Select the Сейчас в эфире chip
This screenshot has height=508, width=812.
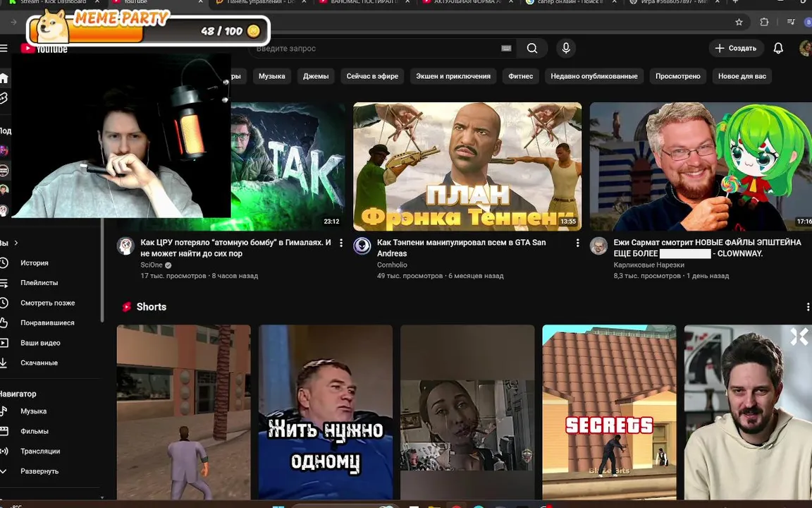pyautogui.click(x=372, y=76)
